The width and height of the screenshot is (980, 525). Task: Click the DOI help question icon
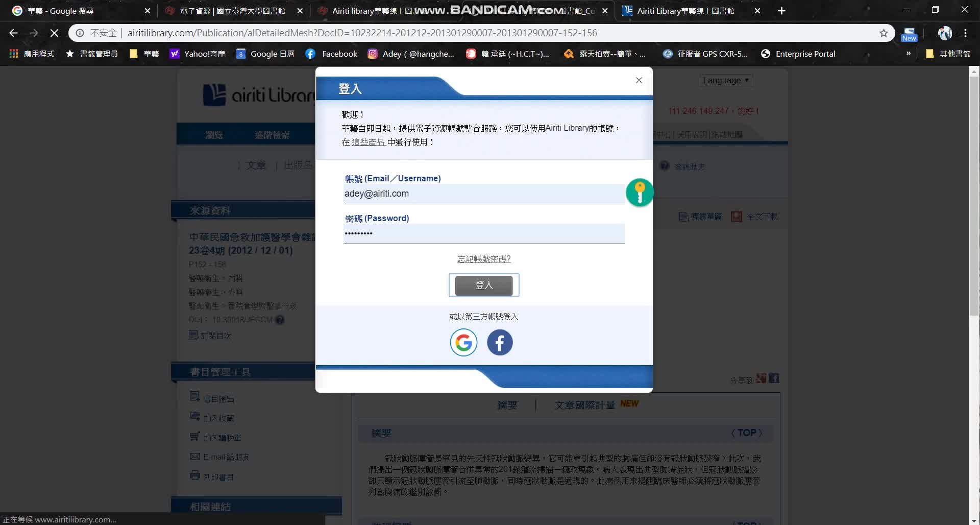[x=280, y=320]
